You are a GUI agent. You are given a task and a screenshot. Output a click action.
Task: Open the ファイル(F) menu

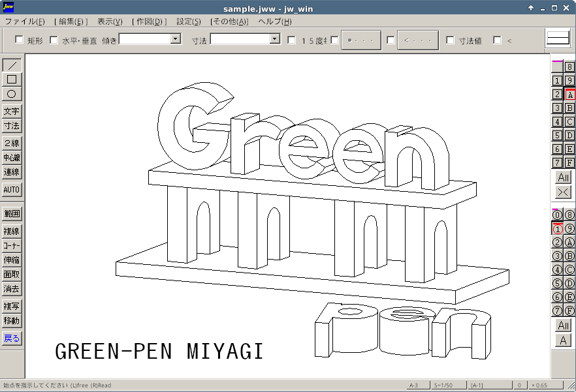25,22
